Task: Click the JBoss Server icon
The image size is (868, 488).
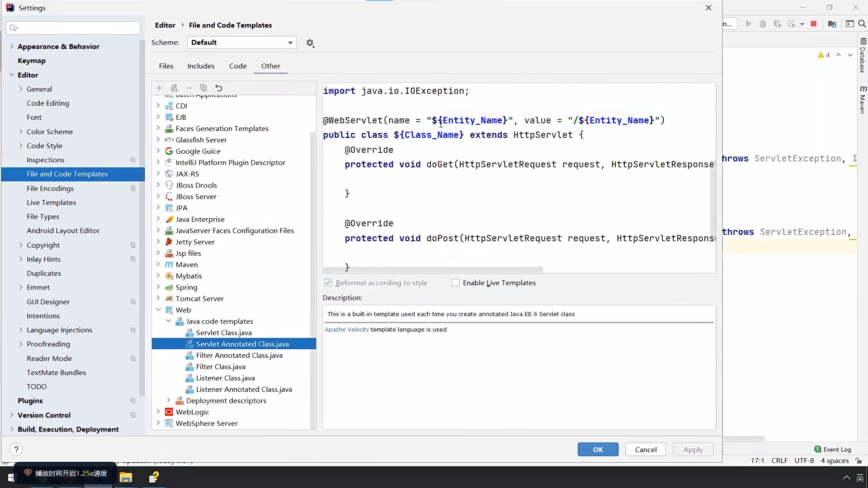Action: [169, 197]
